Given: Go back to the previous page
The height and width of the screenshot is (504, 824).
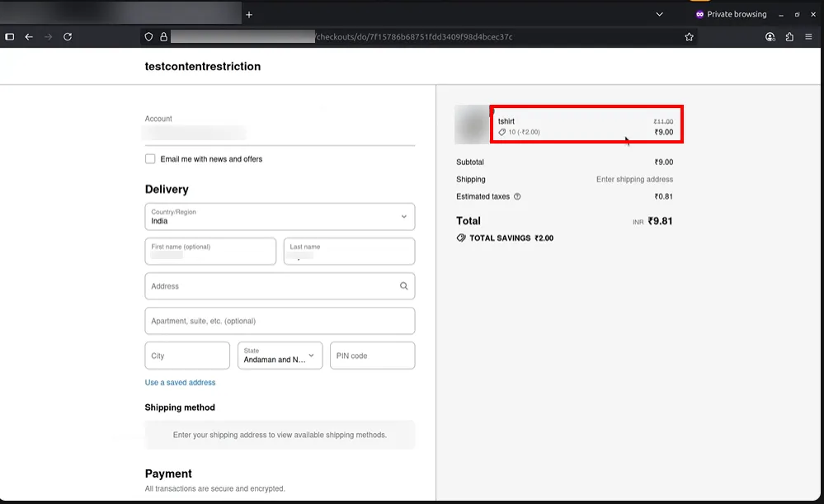Looking at the screenshot, I should point(29,37).
